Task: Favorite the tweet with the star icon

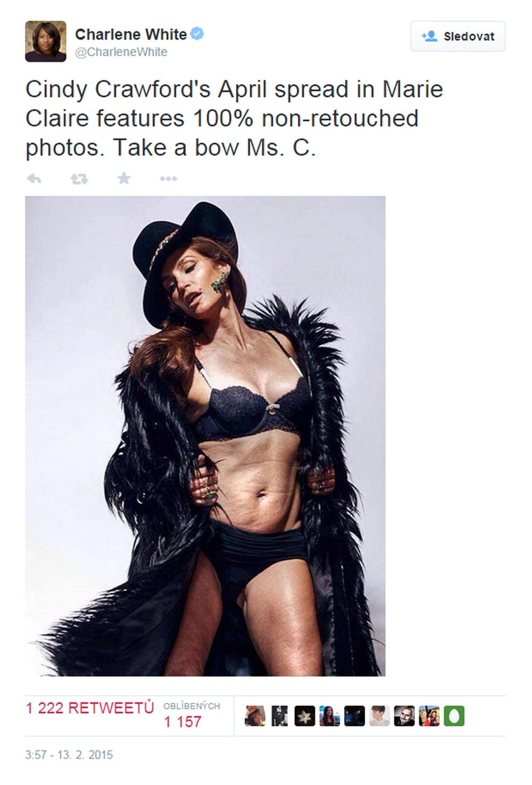Action: tap(124, 179)
